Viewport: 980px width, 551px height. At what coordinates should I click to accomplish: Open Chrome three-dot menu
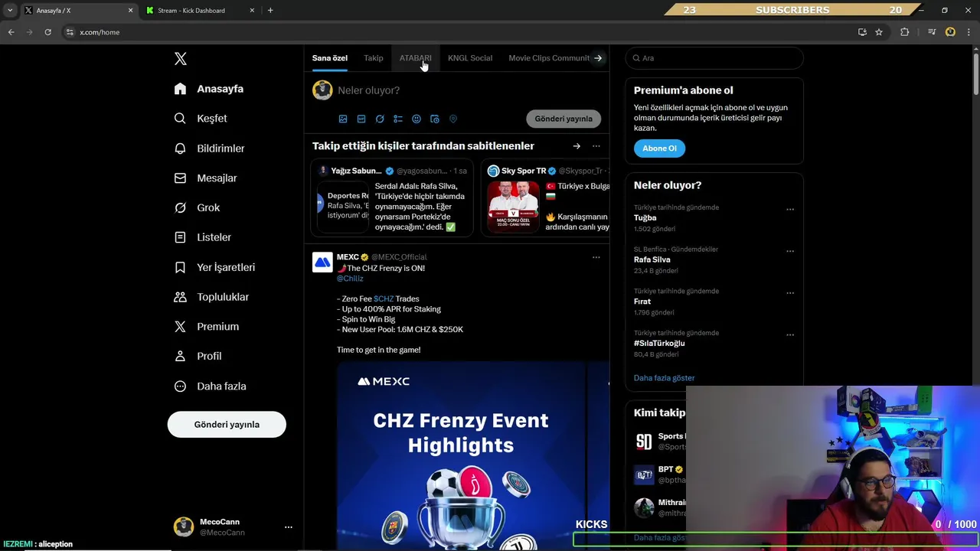[x=968, y=32]
